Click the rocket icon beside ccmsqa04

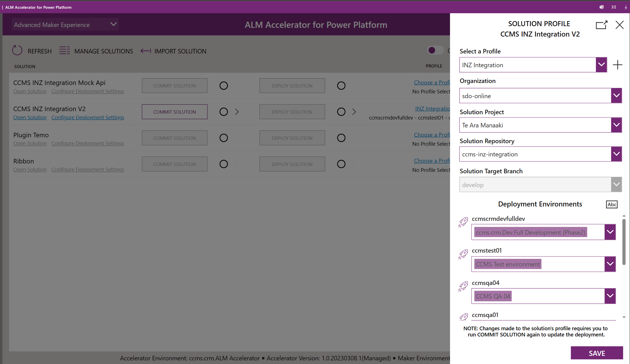tap(463, 286)
